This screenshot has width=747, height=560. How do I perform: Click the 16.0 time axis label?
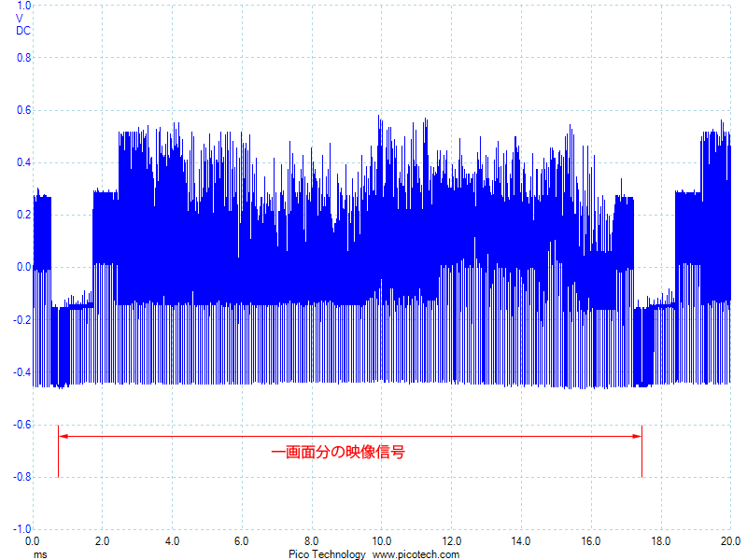coord(591,541)
